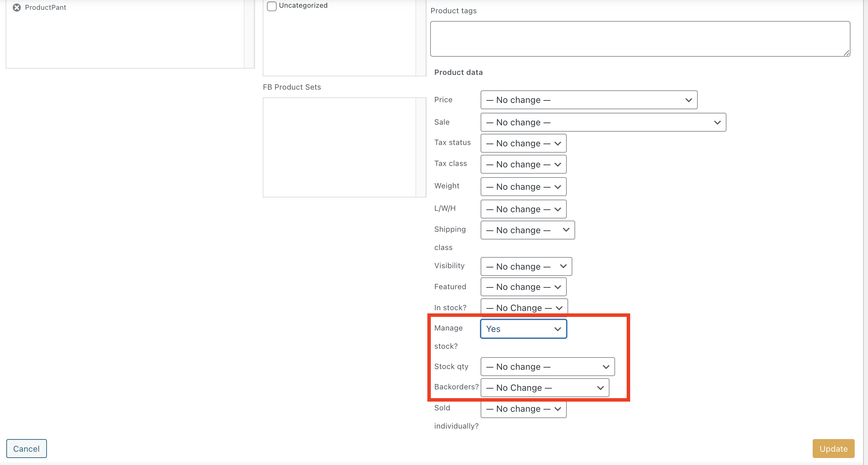
Task: Grab the Product tags textarea resize handle
Action: [x=846, y=53]
